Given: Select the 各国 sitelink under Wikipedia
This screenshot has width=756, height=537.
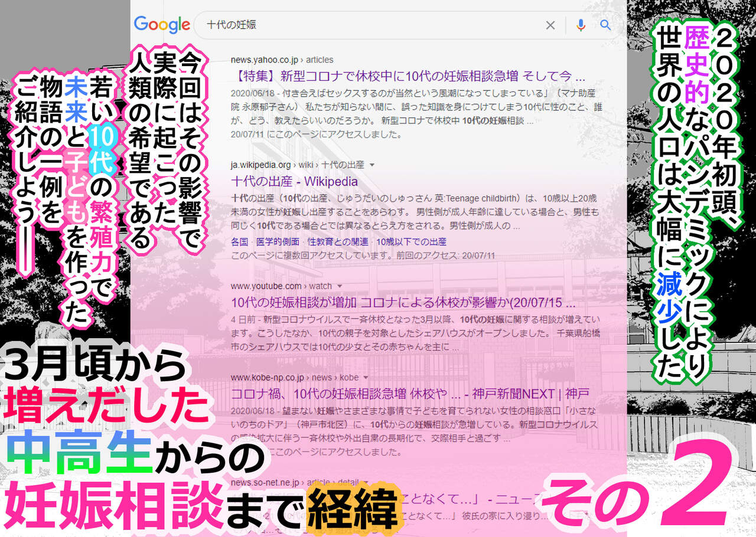Looking at the screenshot, I should click(239, 241).
